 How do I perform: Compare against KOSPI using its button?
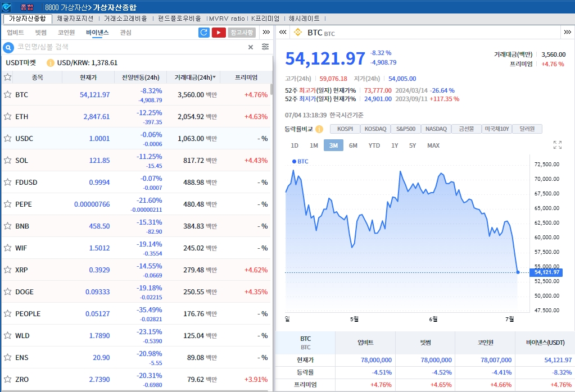345,129
